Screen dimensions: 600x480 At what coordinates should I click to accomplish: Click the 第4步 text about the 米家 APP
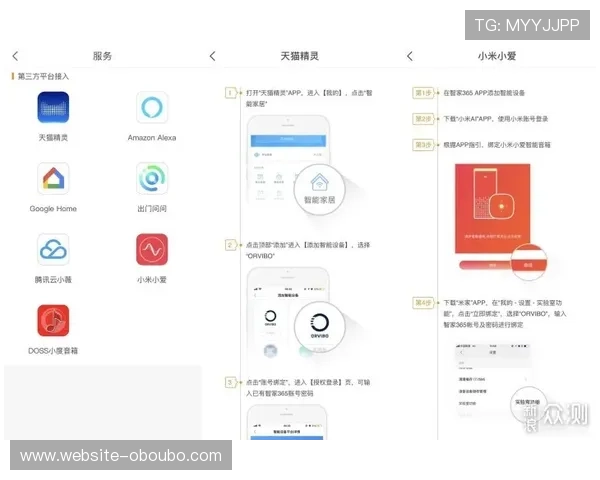504,314
